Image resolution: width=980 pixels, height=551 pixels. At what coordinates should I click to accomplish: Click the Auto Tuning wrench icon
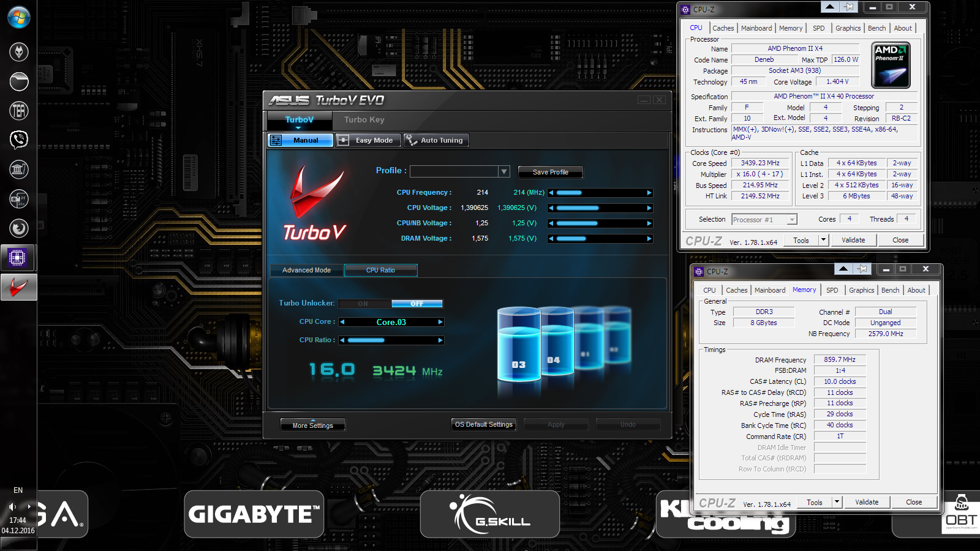point(411,140)
